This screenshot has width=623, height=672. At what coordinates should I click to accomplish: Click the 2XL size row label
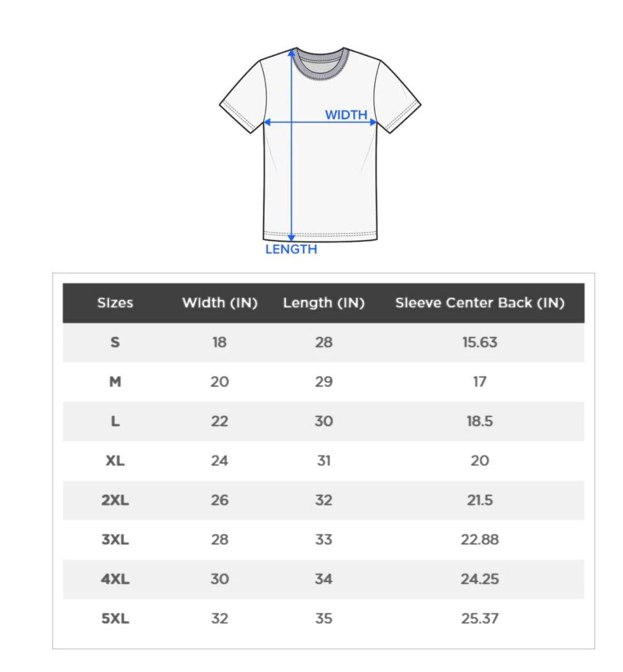[x=115, y=500]
